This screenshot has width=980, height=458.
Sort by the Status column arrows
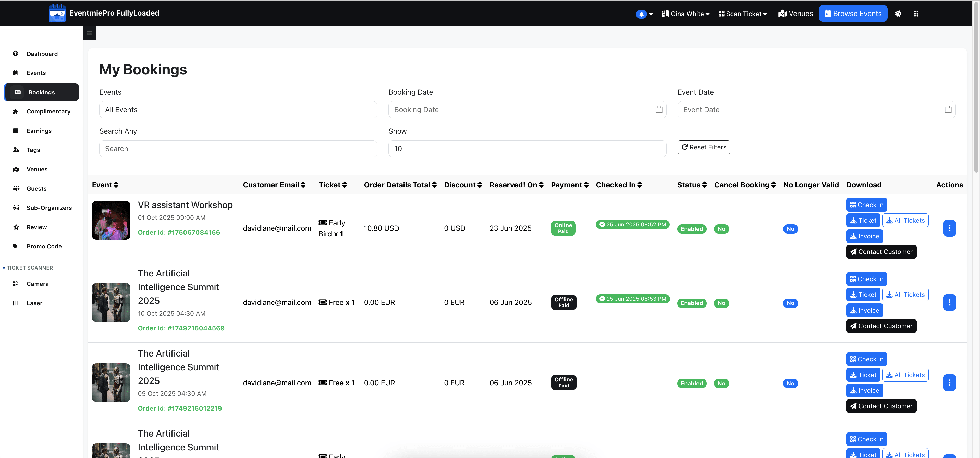coord(705,185)
